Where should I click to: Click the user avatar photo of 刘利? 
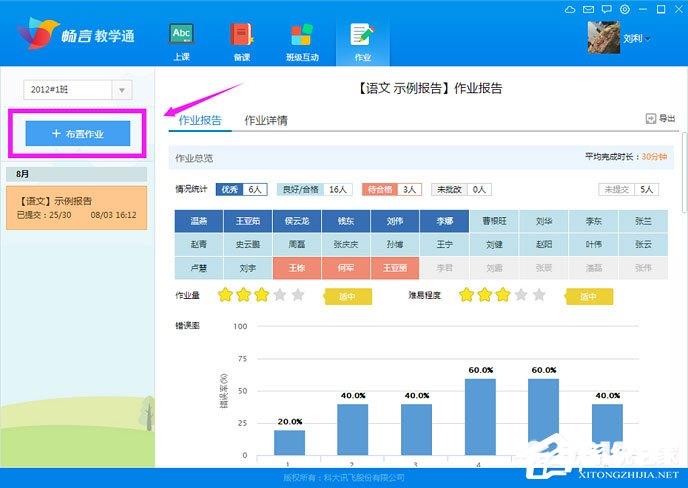[x=604, y=37]
